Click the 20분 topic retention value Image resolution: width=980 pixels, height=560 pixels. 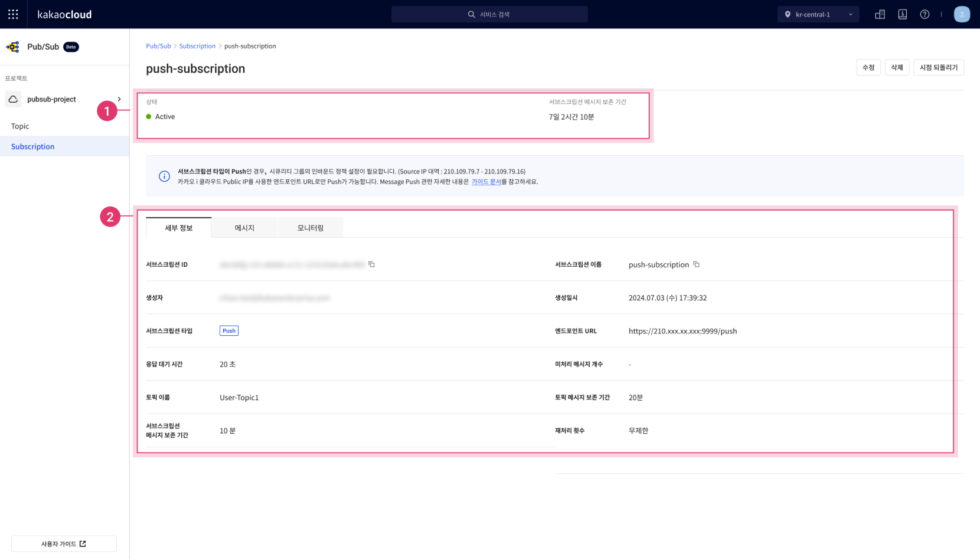(636, 398)
